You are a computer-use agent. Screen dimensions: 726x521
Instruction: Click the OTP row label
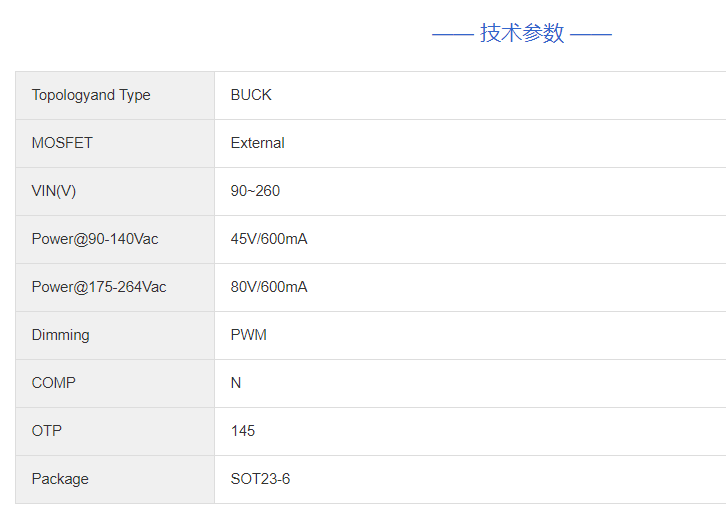click(47, 431)
